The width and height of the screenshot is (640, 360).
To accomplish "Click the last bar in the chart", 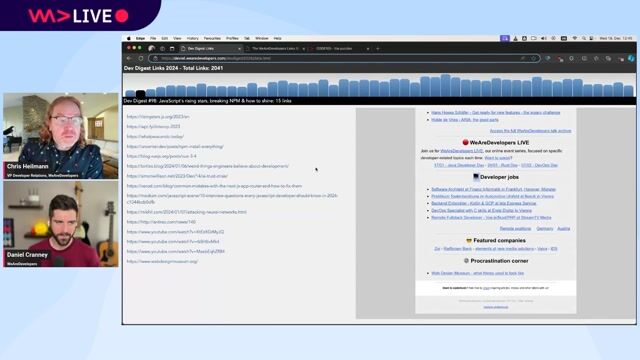I will [629, 91].
